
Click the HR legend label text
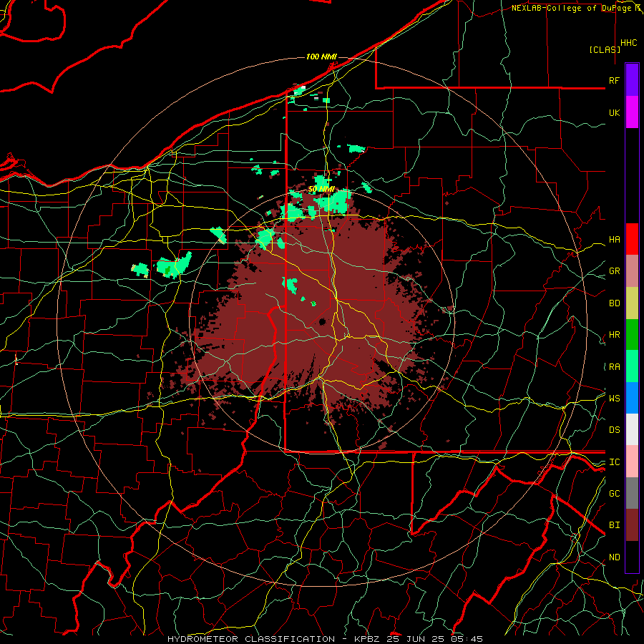614,335
